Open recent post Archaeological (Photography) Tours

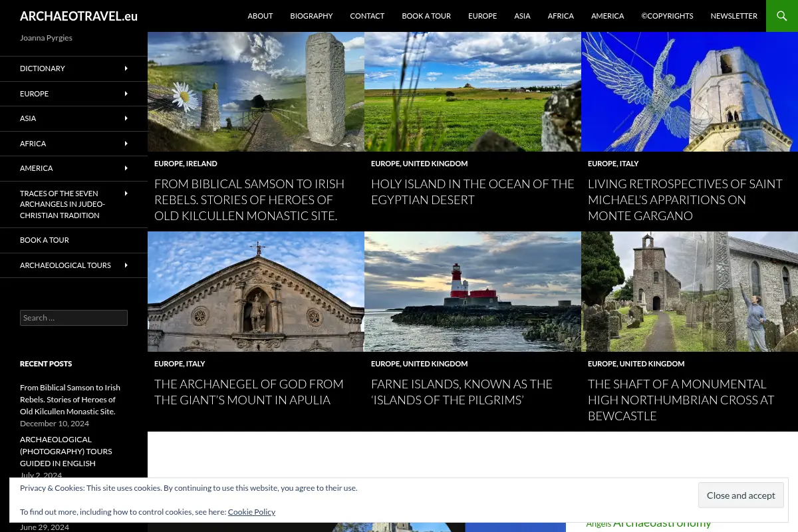coord(66,452)
